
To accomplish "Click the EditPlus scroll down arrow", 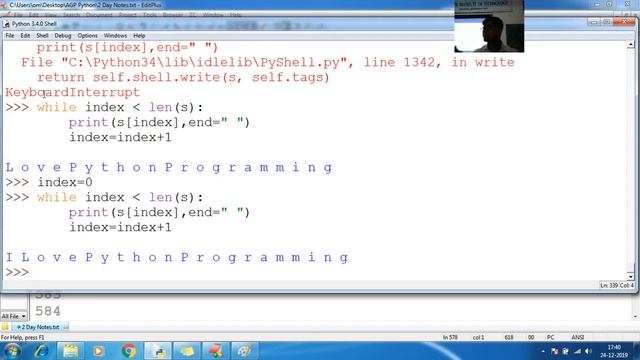I will (636, 316).
